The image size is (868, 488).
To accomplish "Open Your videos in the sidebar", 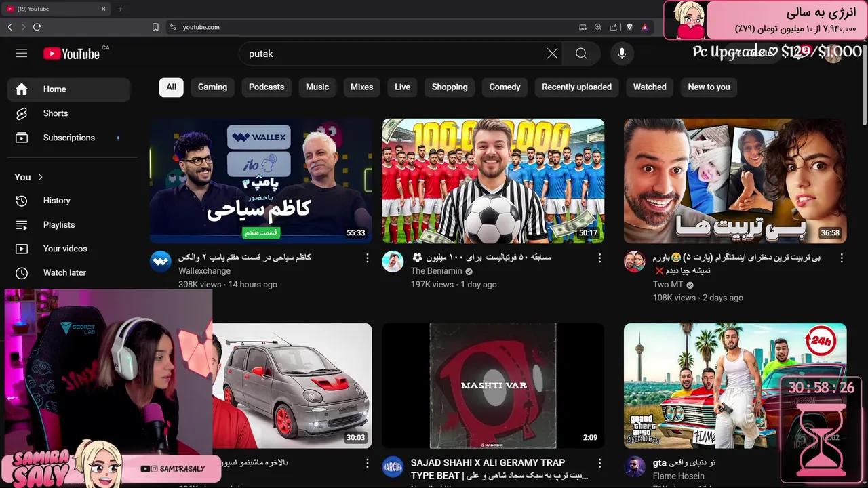I will pos(68,249).
